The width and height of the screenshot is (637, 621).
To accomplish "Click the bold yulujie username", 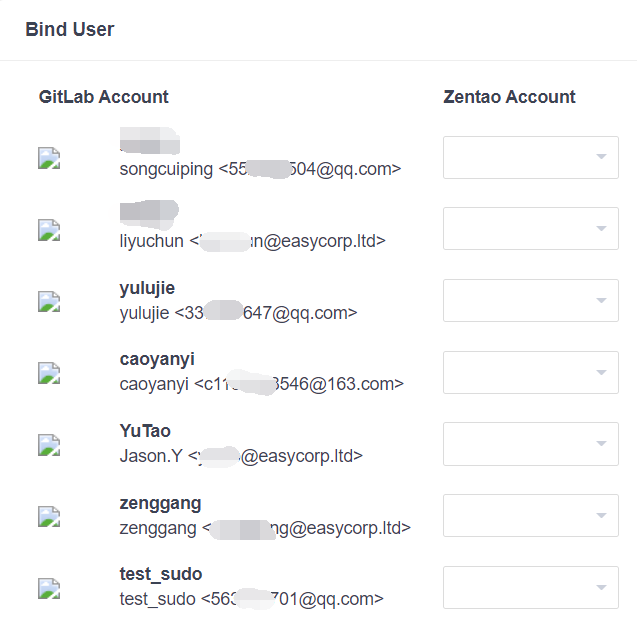I will 147,288.
